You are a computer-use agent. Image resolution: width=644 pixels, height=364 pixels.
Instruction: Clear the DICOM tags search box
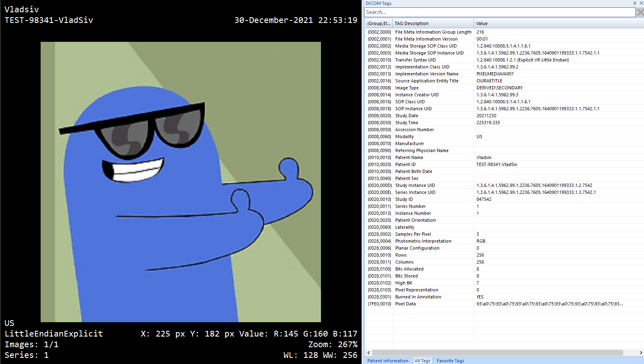click(x=640, y=12)
